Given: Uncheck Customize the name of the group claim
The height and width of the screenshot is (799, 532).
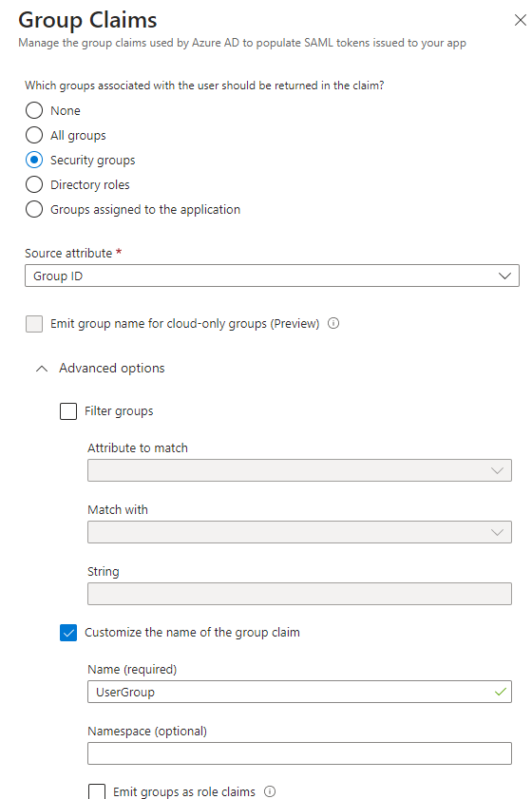Looking at the screenshot, I should click(x=68, y=633).
